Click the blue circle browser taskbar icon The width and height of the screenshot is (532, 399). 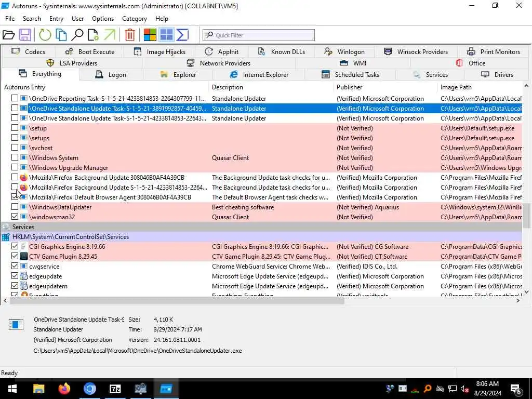point(89,389)
